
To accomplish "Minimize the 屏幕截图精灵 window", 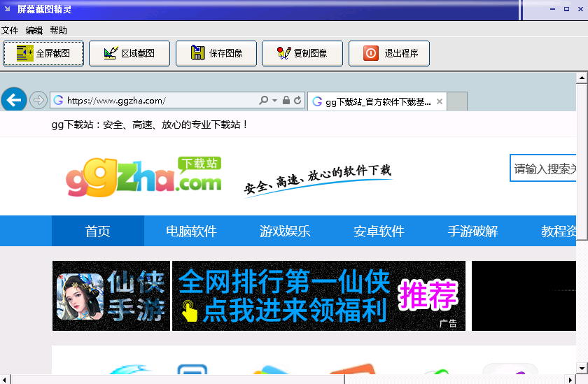I will (552, 9).
